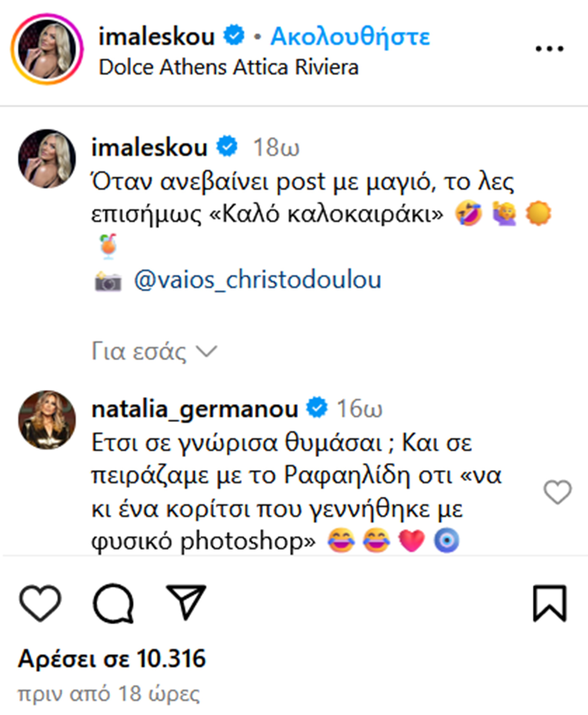Click the 16ω comment timestamp
The width and height of the screenshot is (588, 715).
359,409
